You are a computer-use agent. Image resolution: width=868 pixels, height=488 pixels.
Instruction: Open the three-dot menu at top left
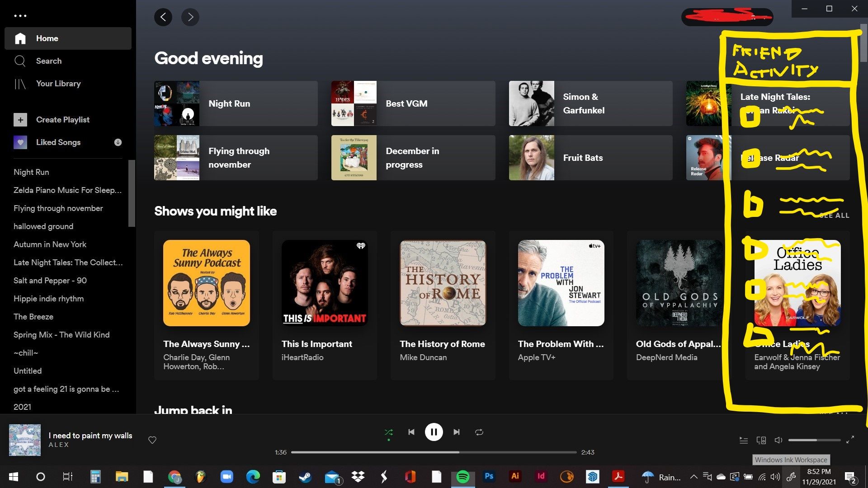point(20,16)
